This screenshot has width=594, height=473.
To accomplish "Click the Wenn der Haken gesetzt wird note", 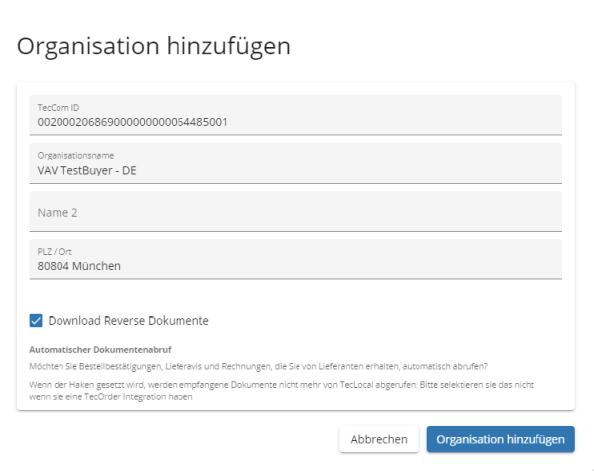I will (281, 391).
